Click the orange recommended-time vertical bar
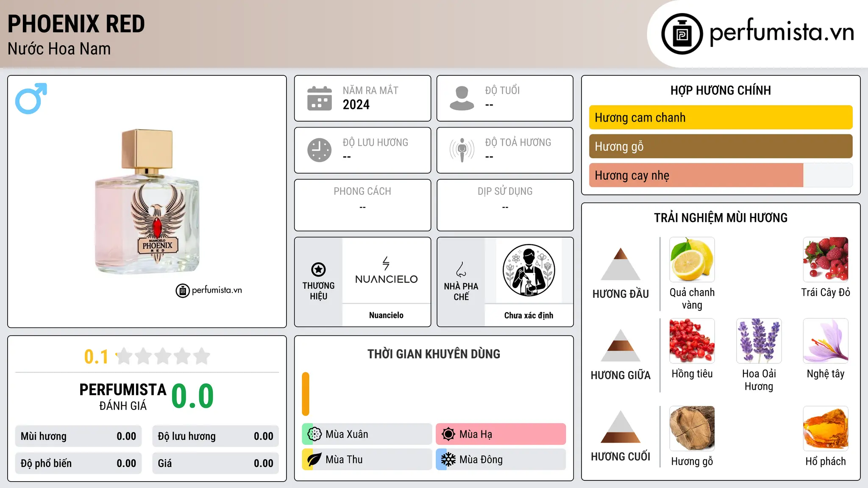Image resolution: width=868 pixels, height=488 pixels. (306, 394)
